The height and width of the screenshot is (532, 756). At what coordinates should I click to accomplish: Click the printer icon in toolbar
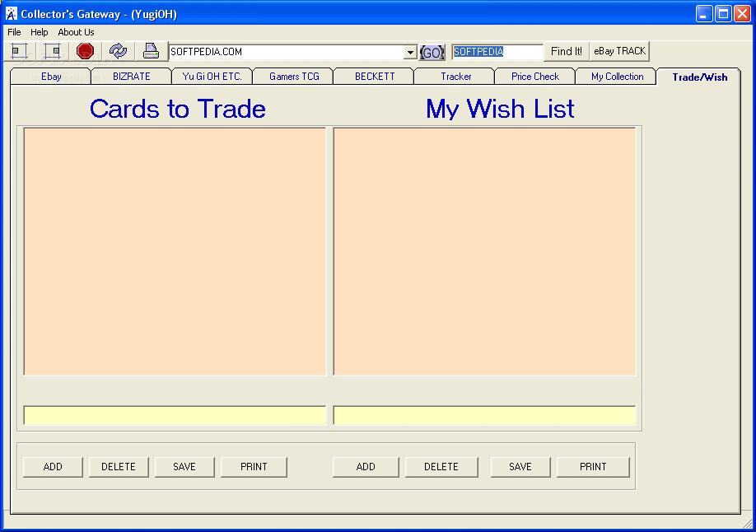click(x=151, y=51)
